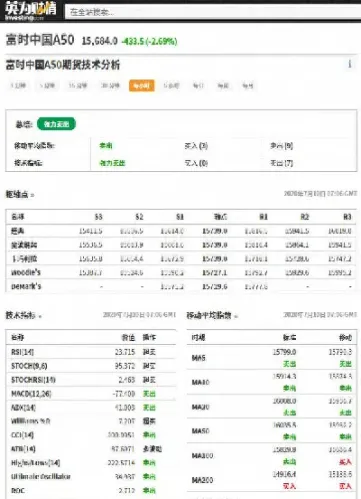Screen dimensions: 361x499
Task: Click the MA200 simple value 14916.4
Action: click(x=284, y=474)
